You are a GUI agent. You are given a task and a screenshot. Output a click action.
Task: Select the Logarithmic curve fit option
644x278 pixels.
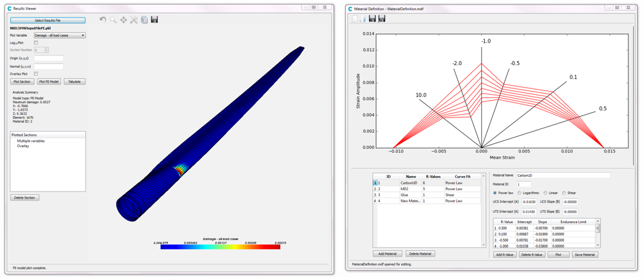click(520, 193)
